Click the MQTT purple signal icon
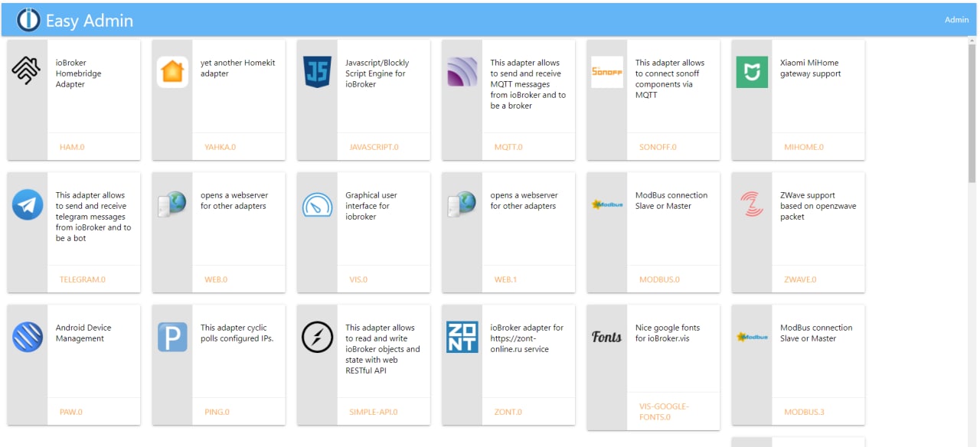The height and width of the screenshot is (447, 980). point(462,72)
